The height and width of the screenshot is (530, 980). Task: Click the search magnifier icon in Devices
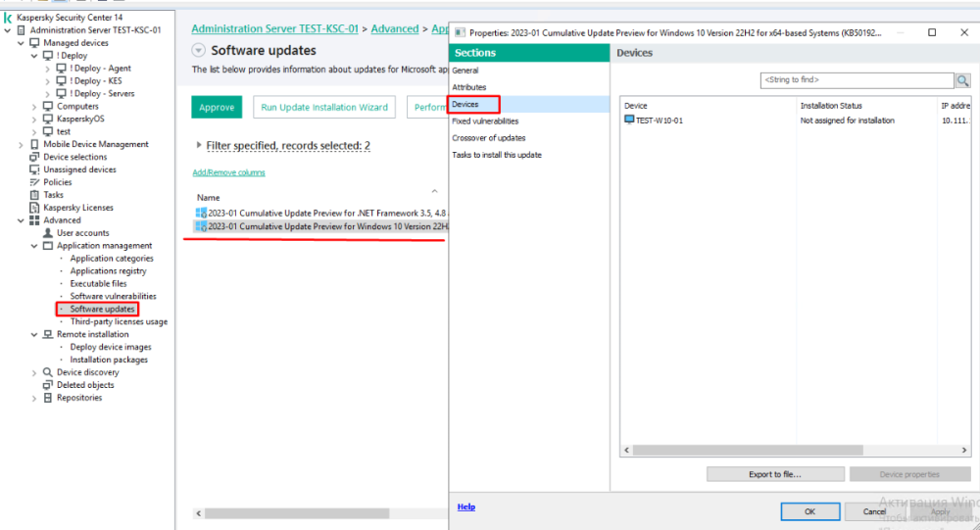point(962,80)
